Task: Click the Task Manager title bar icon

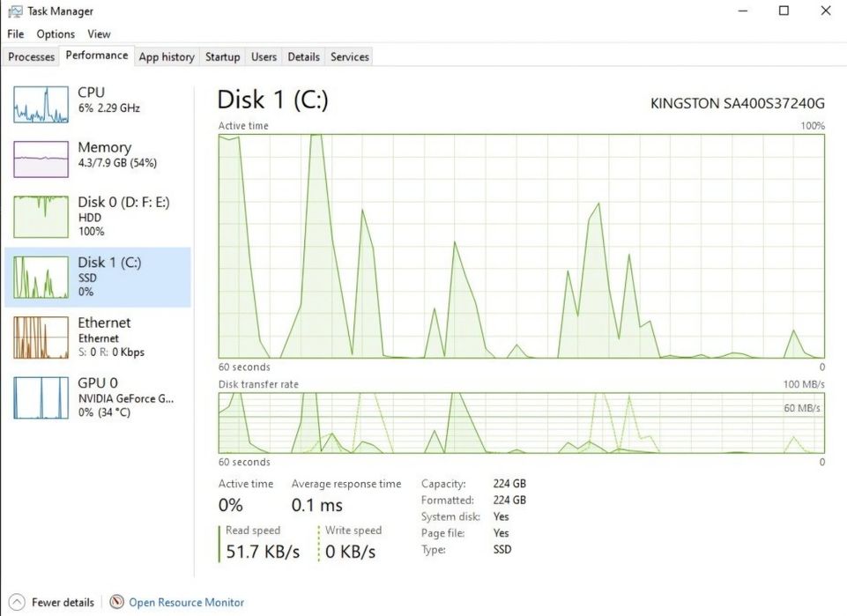Action: coord(15,11)
